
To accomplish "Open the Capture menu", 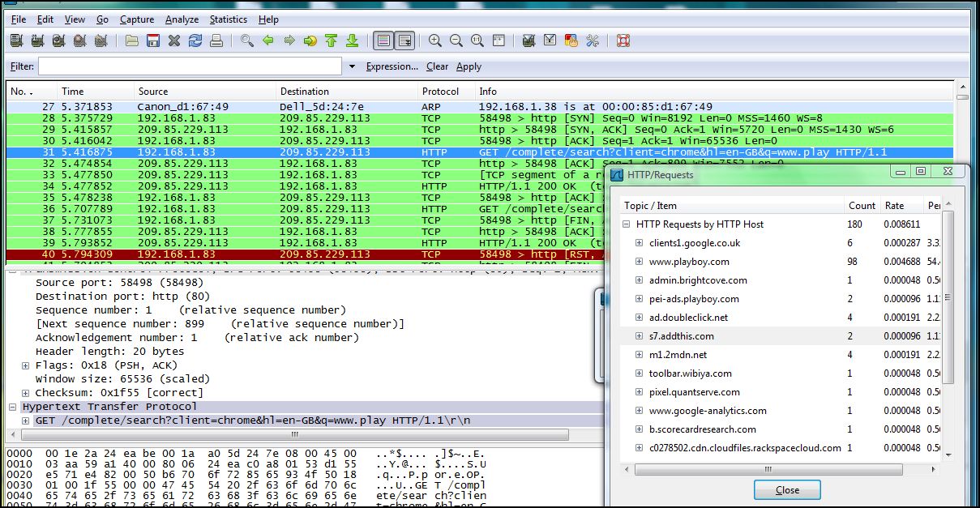I will (137, 19).
